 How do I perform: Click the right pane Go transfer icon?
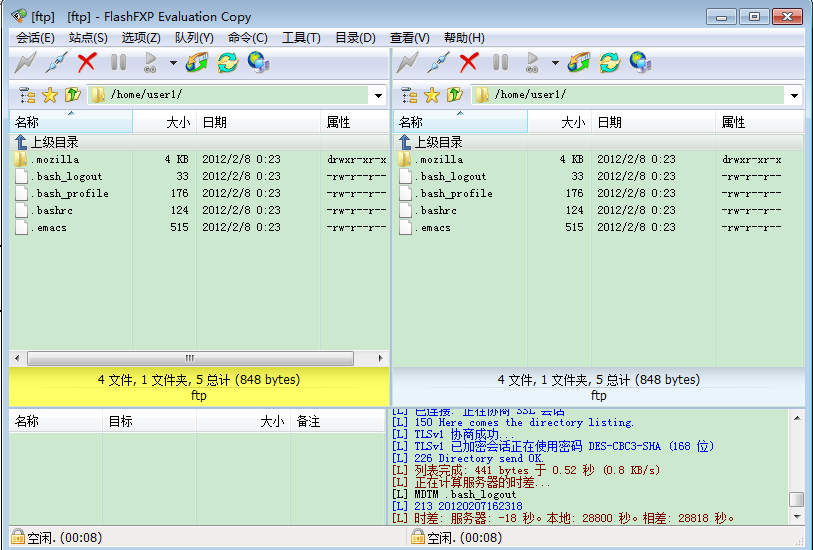(532, 63)
